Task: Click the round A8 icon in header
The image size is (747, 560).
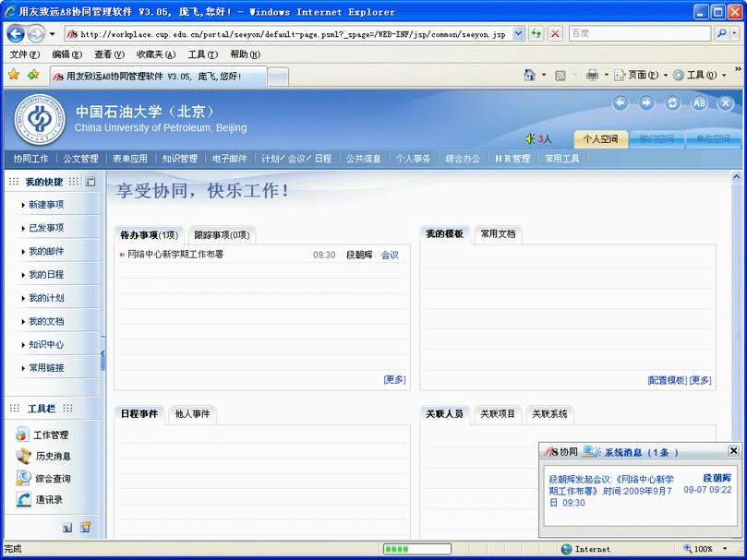Action: [x=699, y=103]
